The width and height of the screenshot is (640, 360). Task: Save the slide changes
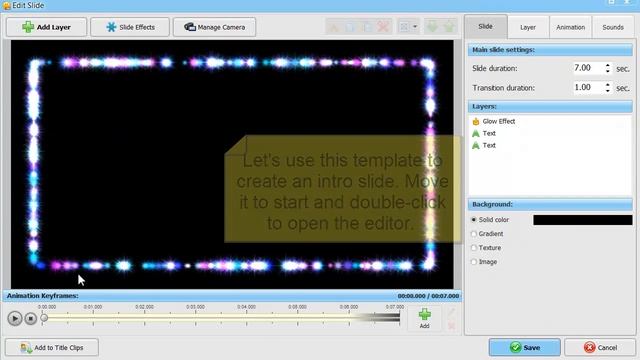[x=524, y=347]
